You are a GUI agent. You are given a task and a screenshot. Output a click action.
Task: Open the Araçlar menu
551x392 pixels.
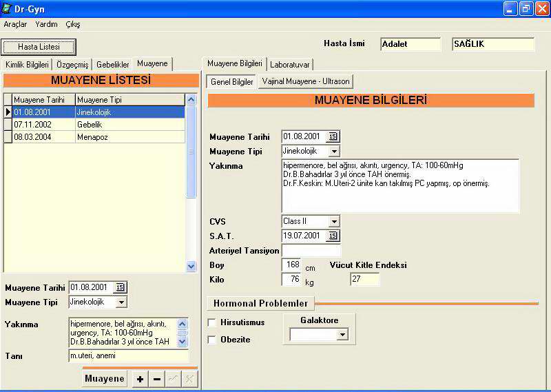click(x=15, y=24)
